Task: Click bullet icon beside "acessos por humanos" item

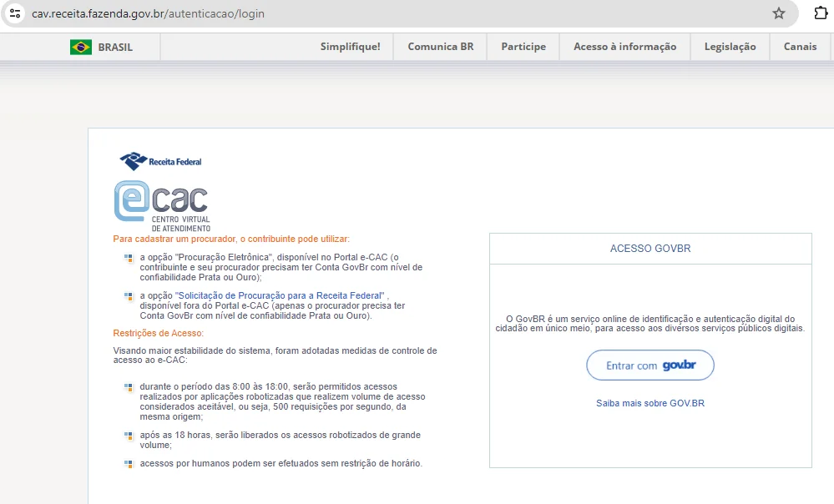Action: [129, 464]
